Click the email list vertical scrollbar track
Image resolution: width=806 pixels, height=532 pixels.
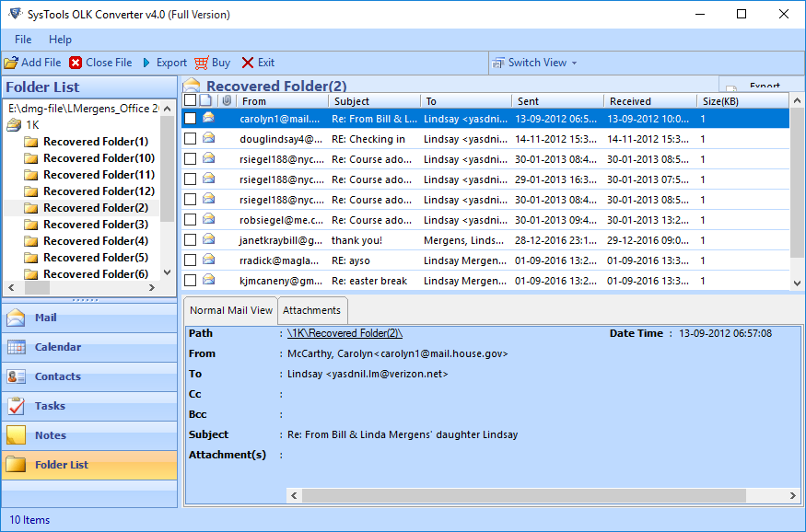[797, 266]
